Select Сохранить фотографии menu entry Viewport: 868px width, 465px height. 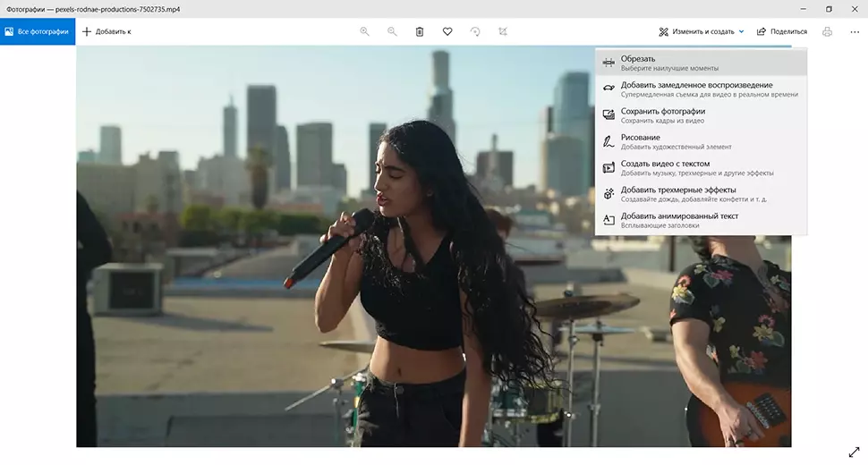coord(701,115)
